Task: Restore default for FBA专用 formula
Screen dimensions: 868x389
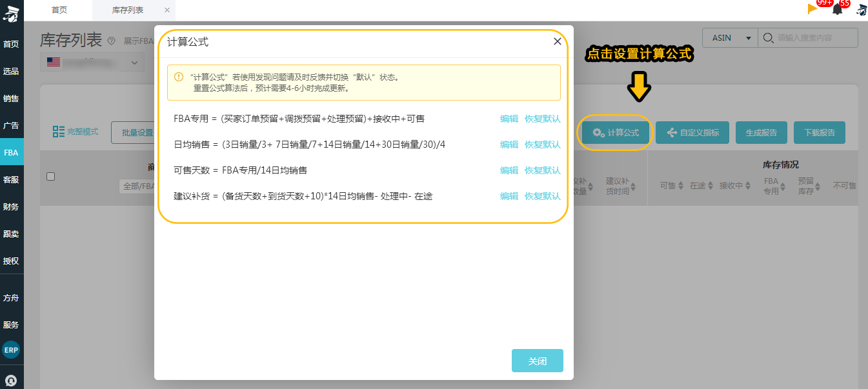Action: pos(543,119)
